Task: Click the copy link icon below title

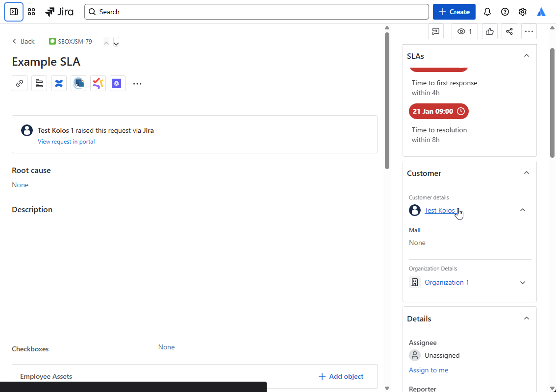Action: coord(20,84)
